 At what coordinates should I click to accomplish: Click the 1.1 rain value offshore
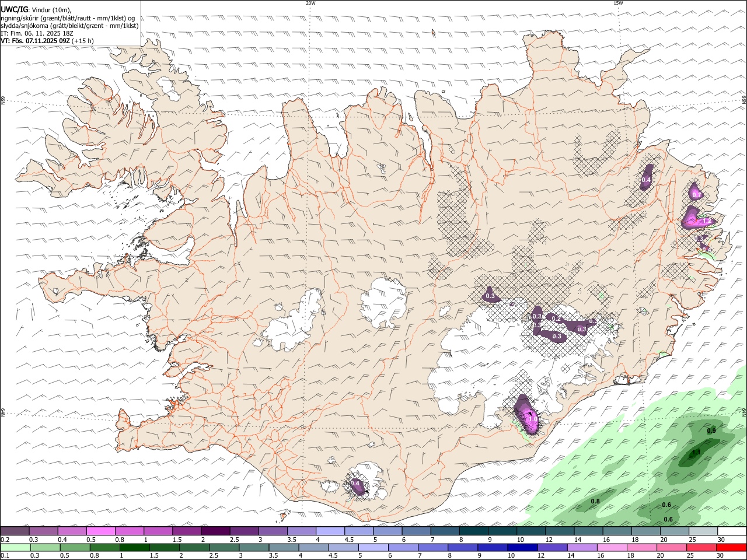coord(696,452)
